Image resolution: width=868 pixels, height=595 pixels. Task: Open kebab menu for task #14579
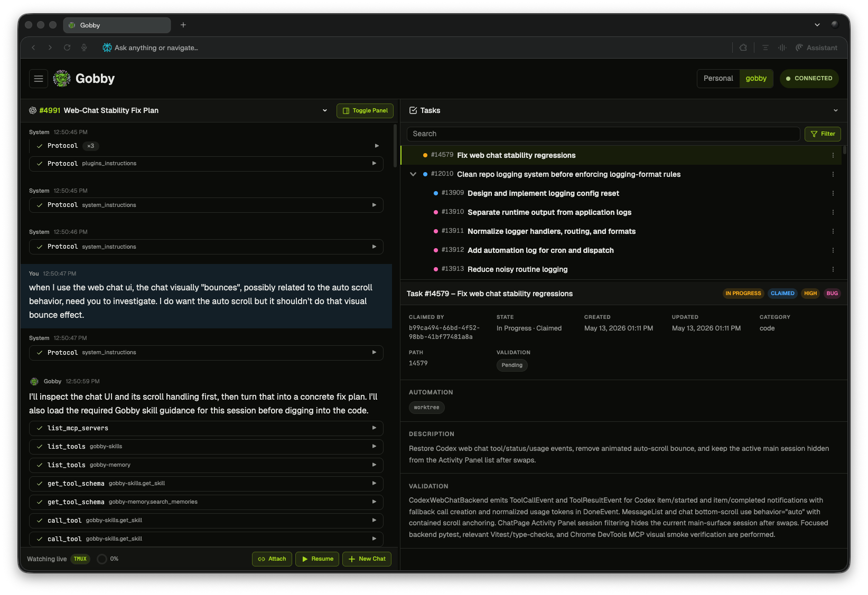click(833, 155)
